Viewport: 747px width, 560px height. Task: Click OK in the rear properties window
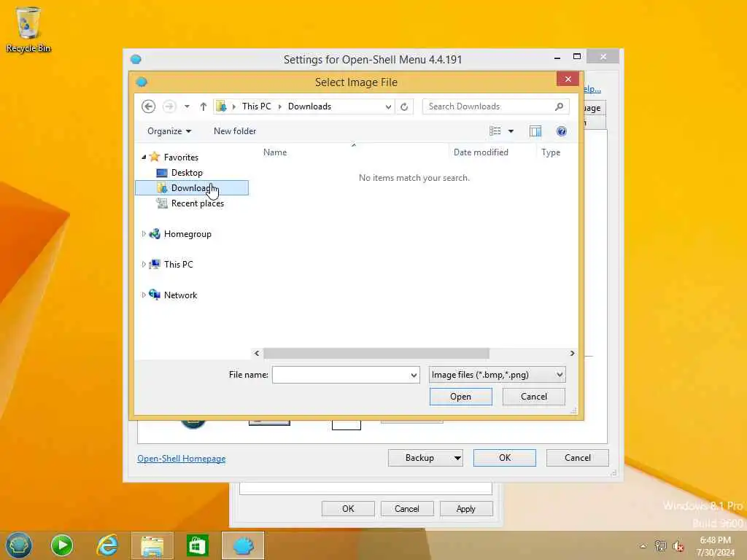tap(348, 509)
